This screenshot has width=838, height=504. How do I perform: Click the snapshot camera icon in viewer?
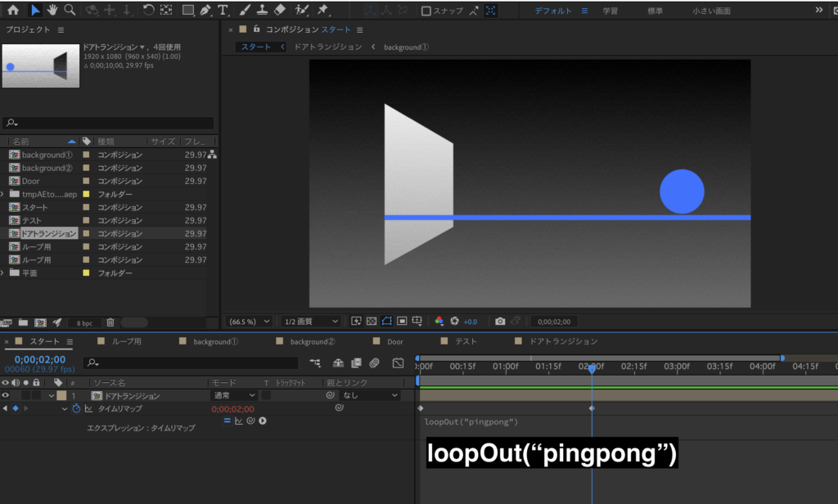coord(500,322)
